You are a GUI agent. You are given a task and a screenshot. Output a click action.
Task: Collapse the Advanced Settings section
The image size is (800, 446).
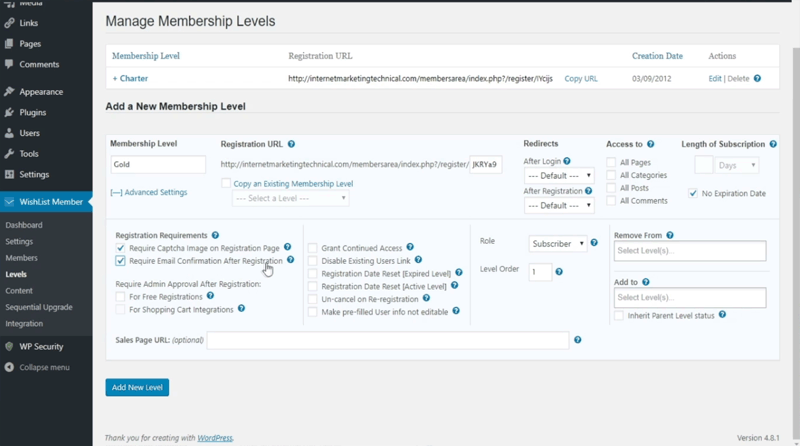(x=148, y=192)
